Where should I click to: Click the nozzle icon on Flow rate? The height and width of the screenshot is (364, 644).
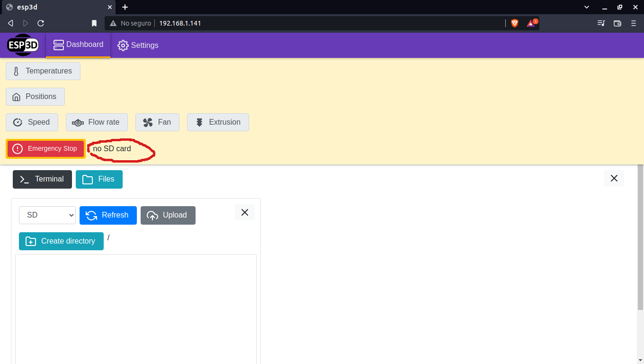pyautogui.click(x=77, y=122)
